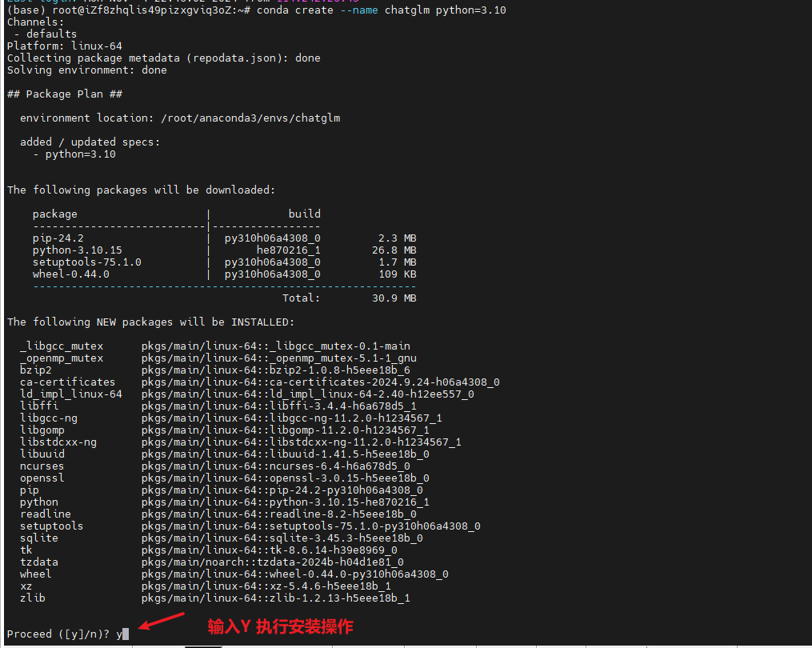Click 'setuptools-75.1.0' in download table
This screenshot has width=812, height=648.
[x=87, y=262]
